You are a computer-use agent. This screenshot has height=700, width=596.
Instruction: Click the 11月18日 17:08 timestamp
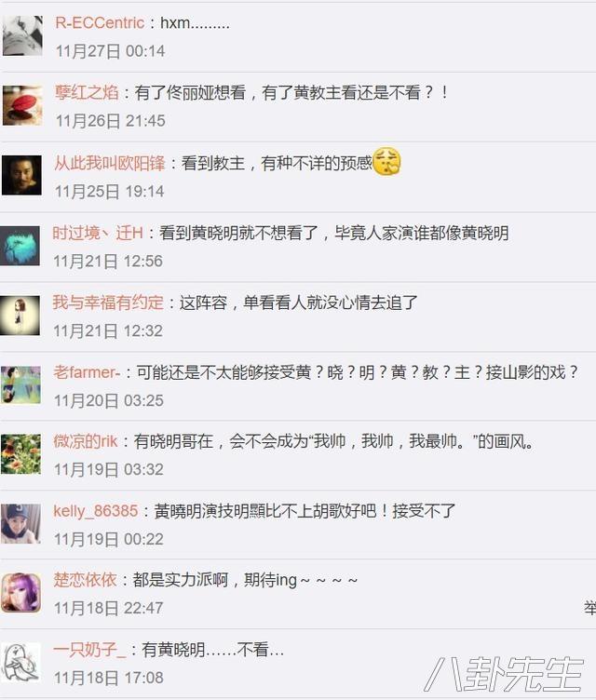click(x=109, y=678)
